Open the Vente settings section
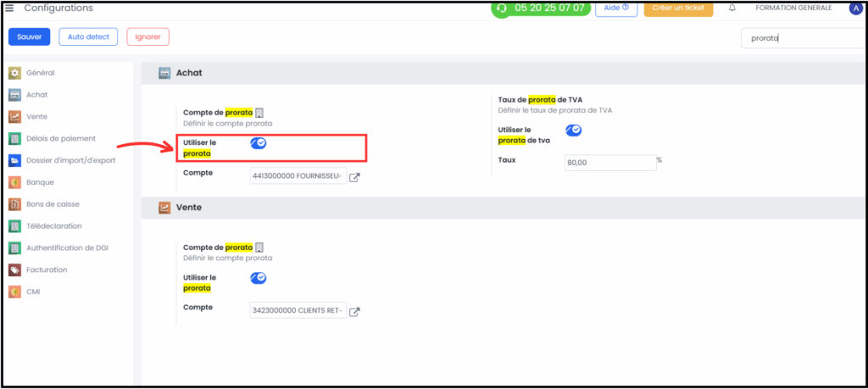This screenshot has width=868, height=389. (x=37, y=117)
